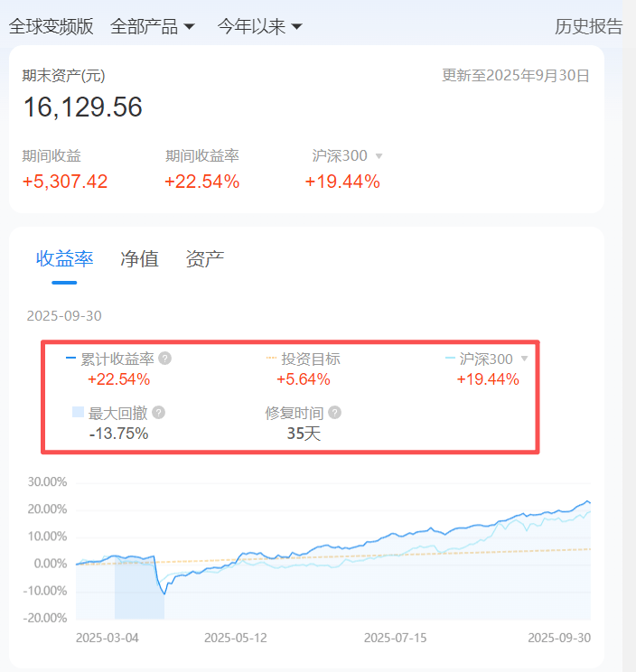Screen dimensions: 636x672
Task: Click the blue line marker for 累计收益率
Action: [70, 359]
